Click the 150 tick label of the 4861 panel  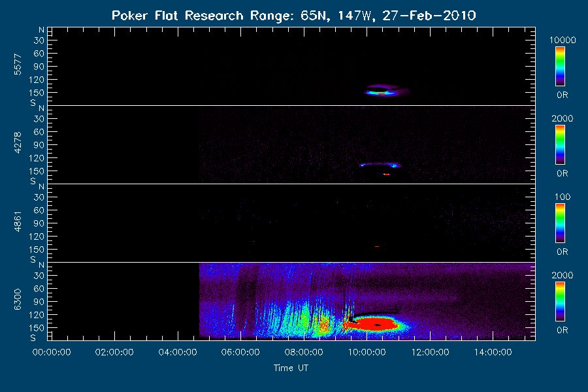37,250
